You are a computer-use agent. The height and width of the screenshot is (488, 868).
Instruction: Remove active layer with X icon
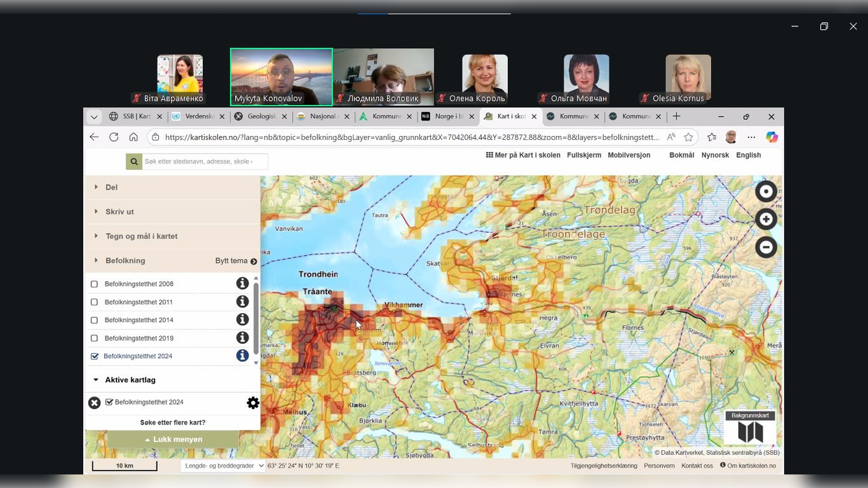94,403
